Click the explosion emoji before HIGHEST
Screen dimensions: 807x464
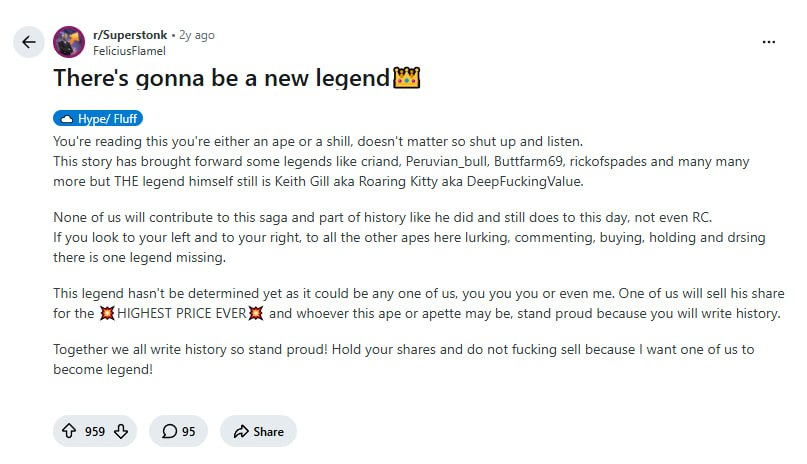click(107, 313)
